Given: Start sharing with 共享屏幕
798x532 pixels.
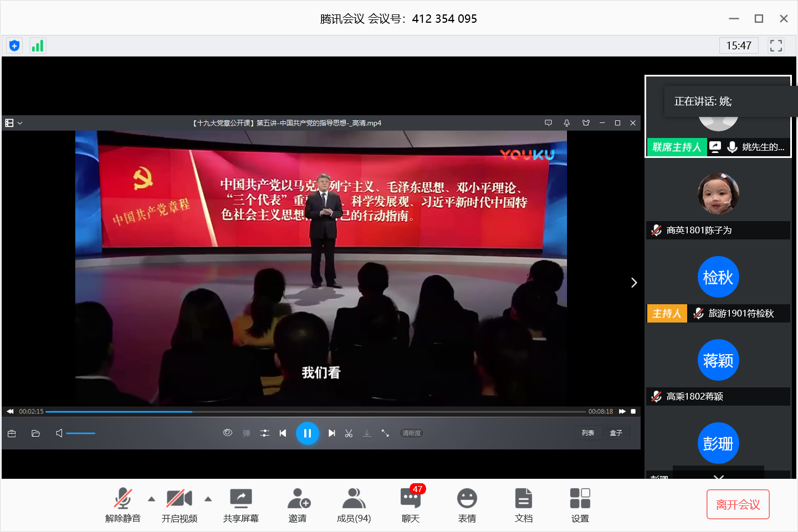Looking at the screenshot, I should [x=241, y=504].
